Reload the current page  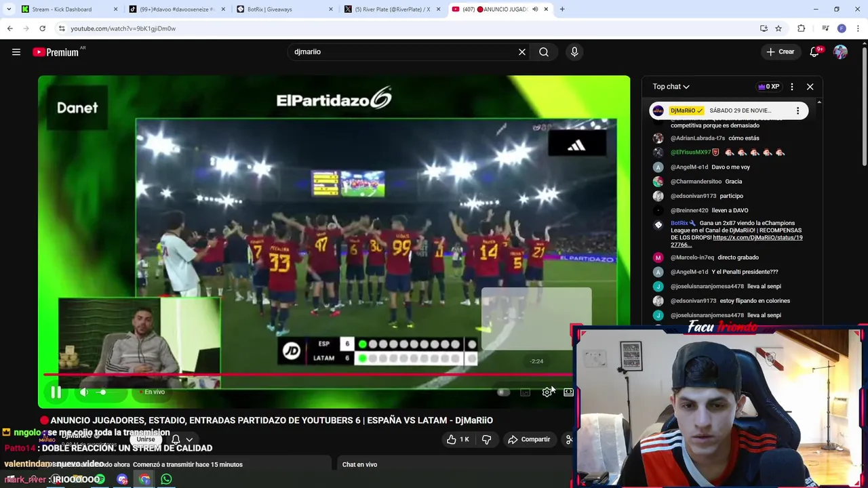tap(42, 28)
